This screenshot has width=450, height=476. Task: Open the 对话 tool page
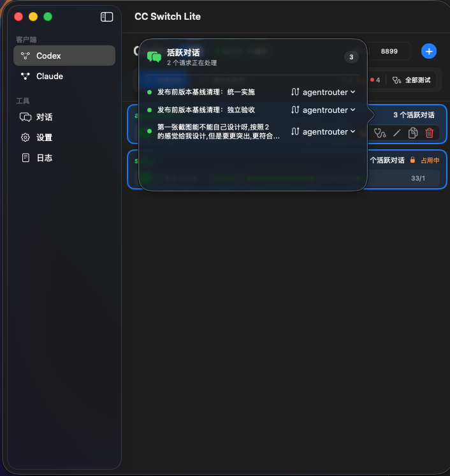pyautogui.click(x=64, y=117)
